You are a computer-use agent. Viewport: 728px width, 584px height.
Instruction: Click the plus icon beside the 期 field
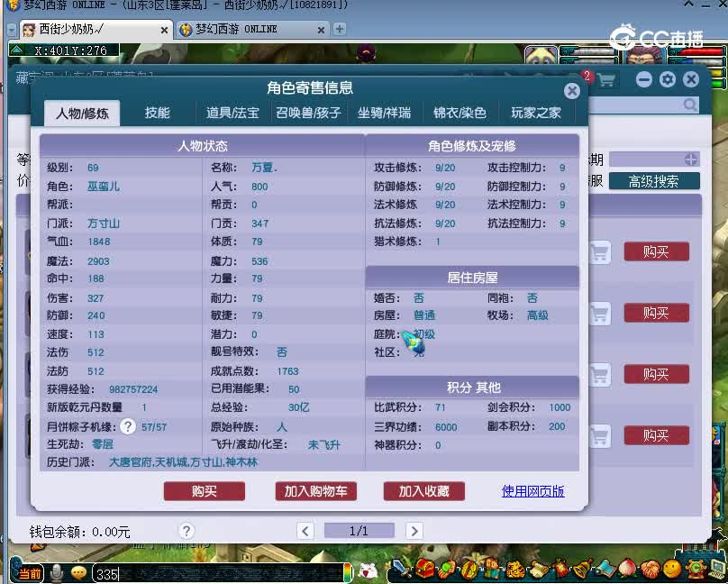coord(691,160)
